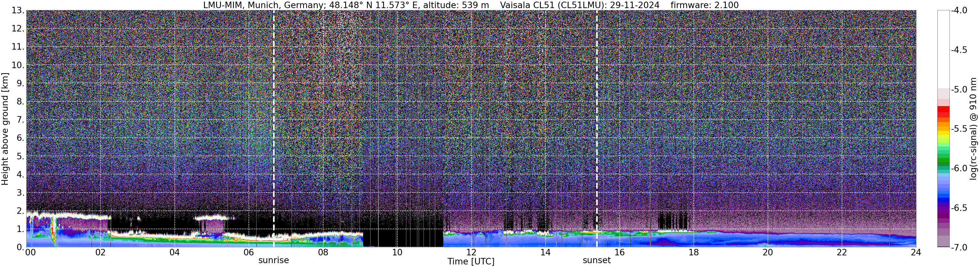Click the "13." height axis tick label
The image size is (980, 268).
[x=18, y=11]
